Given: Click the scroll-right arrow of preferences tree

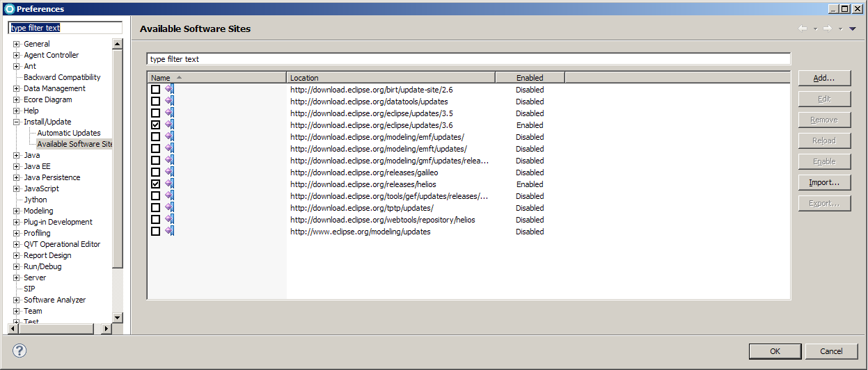Looking at the screenshot, I should pos(106,328).
